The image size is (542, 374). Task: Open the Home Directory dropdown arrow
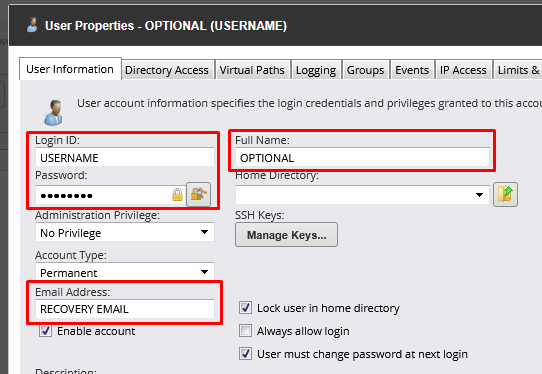point(479,195)
